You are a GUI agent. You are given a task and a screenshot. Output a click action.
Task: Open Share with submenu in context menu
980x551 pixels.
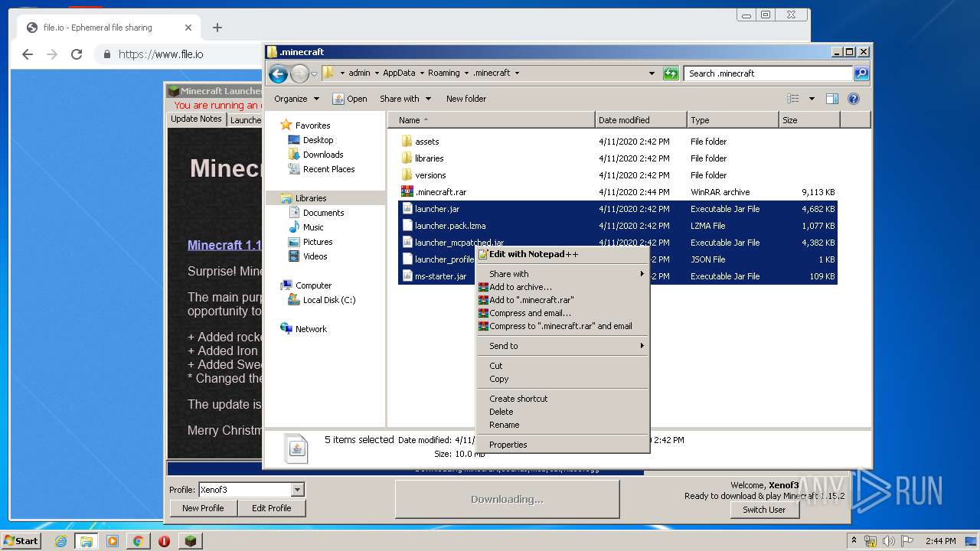(x=562, y=274)
